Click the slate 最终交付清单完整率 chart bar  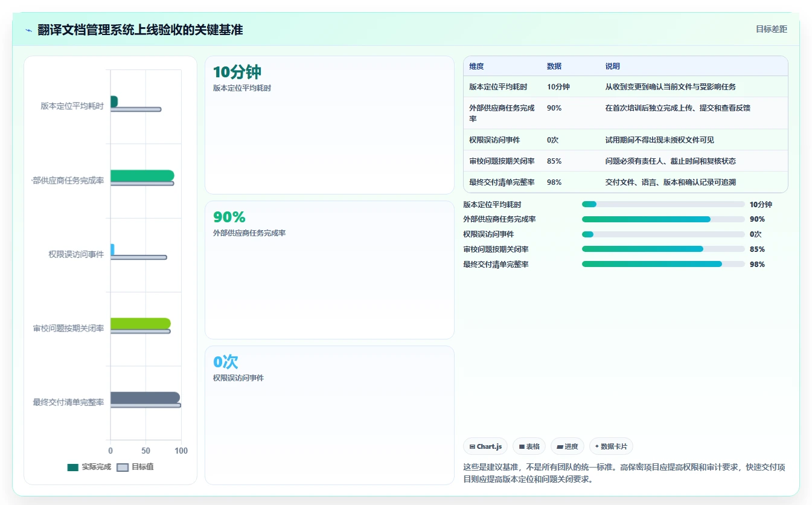tap(145, 397)
